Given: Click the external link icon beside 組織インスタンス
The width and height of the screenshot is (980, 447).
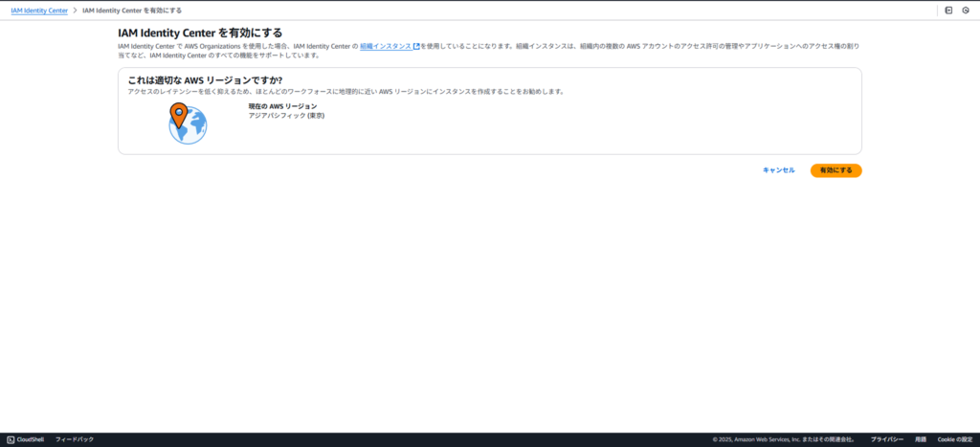Looking at the screenshot, I should [416, 46].
